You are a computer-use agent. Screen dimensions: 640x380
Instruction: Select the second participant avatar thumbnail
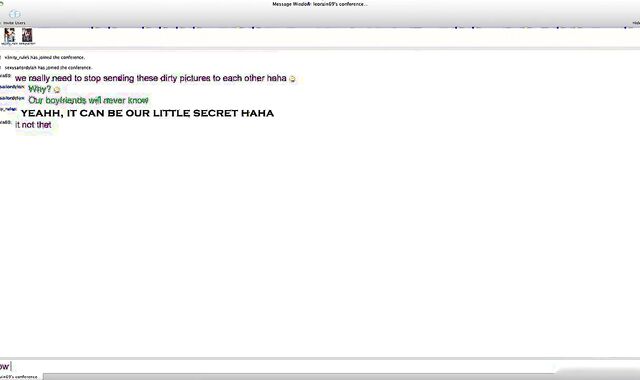[27, 35]
